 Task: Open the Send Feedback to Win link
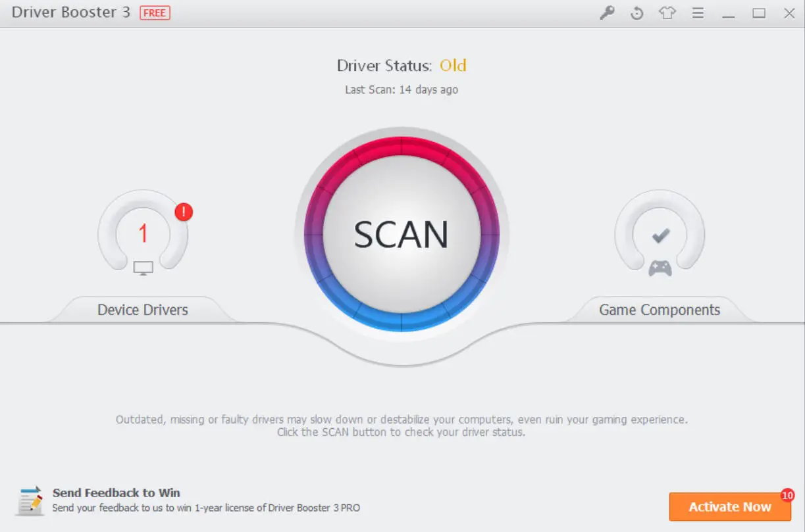click(x=117, y=493)
